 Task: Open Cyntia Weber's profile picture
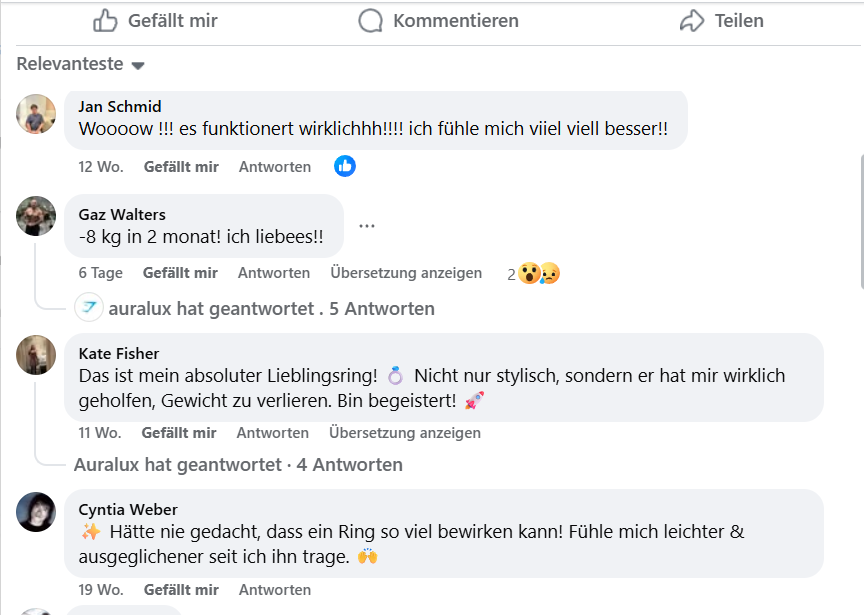[x=36, y=512]
